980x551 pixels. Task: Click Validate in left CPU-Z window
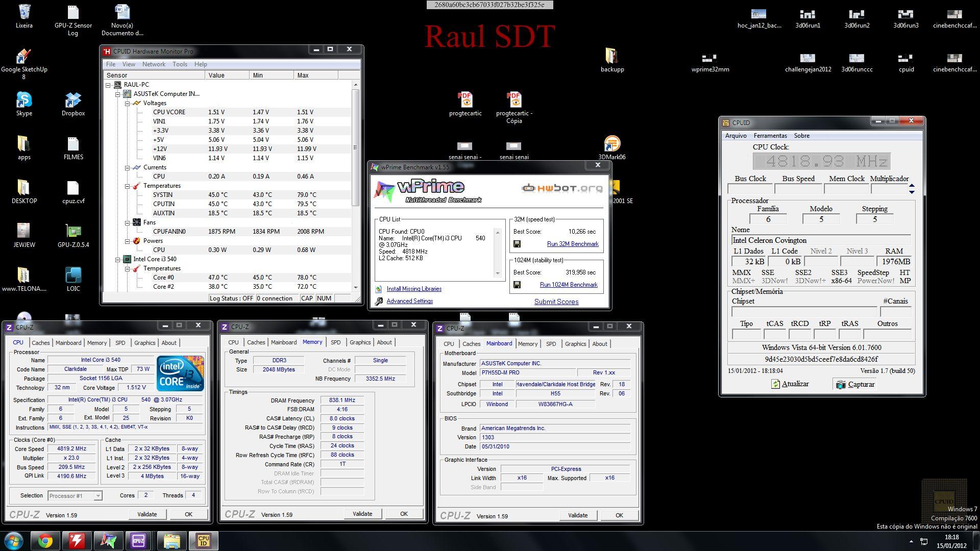click(x=147, y=514)
